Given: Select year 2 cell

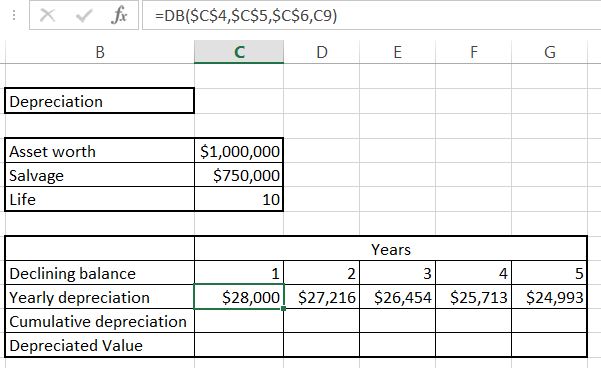Looking at the screenshot, I should tap(322, 273).
